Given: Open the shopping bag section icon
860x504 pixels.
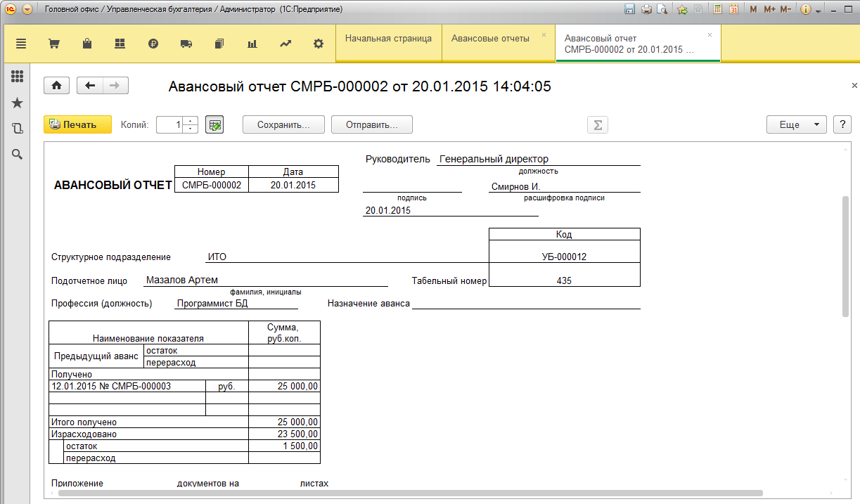Looking at the screenshot, I should 87,44.
